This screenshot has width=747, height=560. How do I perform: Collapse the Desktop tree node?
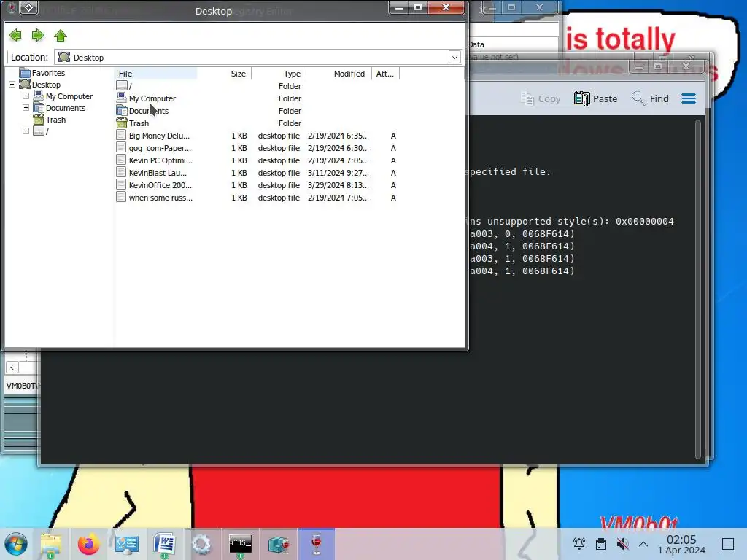[x=12, y=85]
